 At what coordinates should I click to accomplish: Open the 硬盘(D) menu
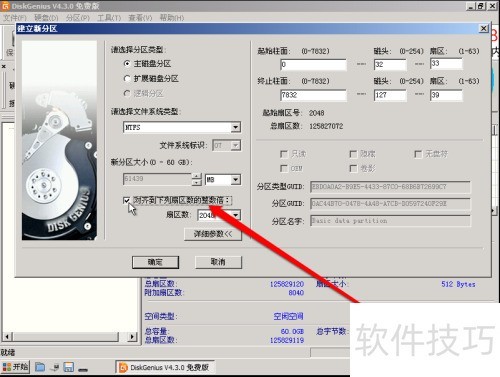(x=46, y=18)
